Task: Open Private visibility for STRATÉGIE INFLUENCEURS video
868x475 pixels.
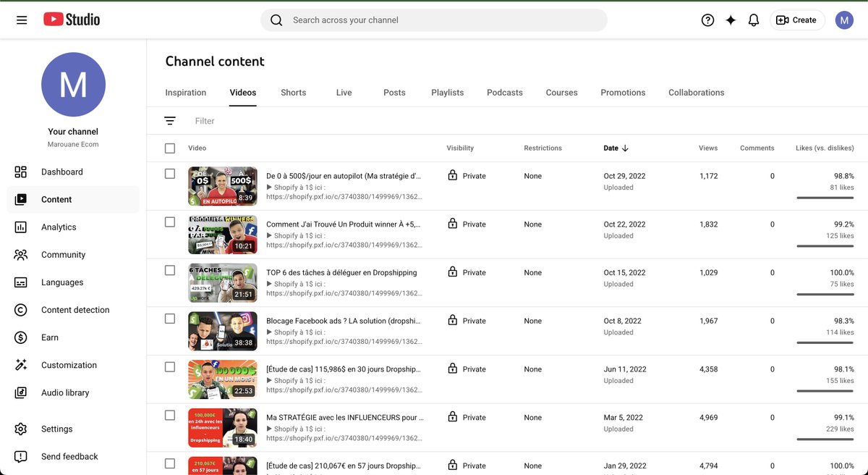Action: (467, 417)
